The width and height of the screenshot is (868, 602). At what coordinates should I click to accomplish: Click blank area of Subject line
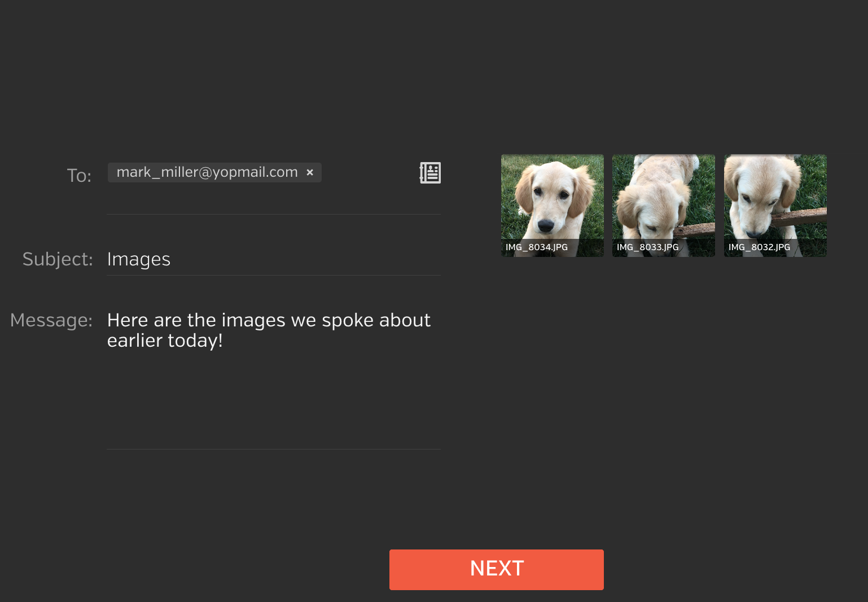point(305,259)
